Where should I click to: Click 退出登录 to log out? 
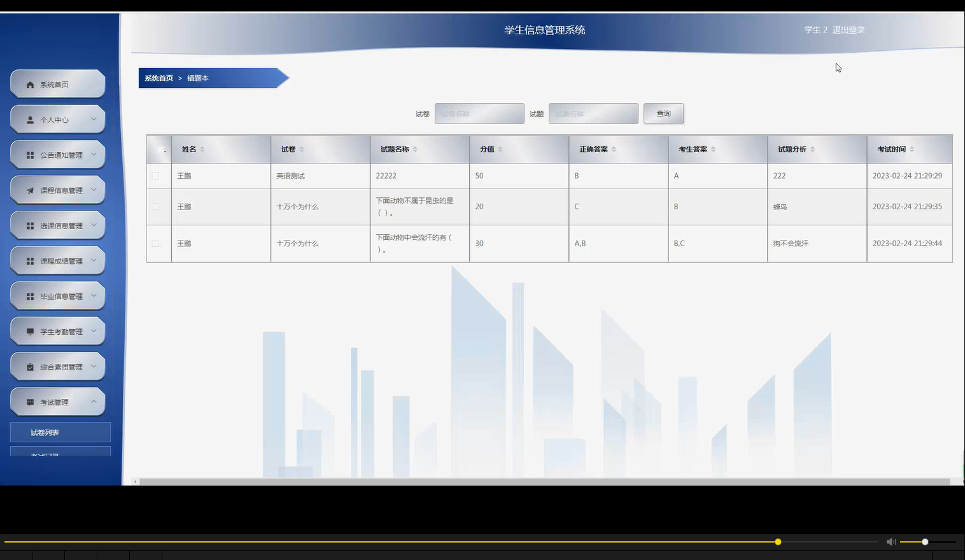tap(849, 29)
